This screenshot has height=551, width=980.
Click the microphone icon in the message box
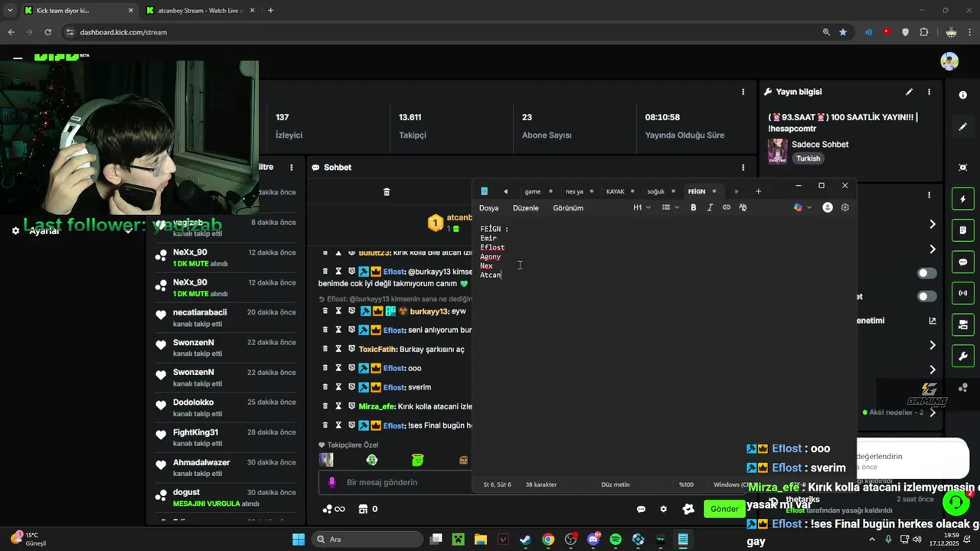coord(332,482)
